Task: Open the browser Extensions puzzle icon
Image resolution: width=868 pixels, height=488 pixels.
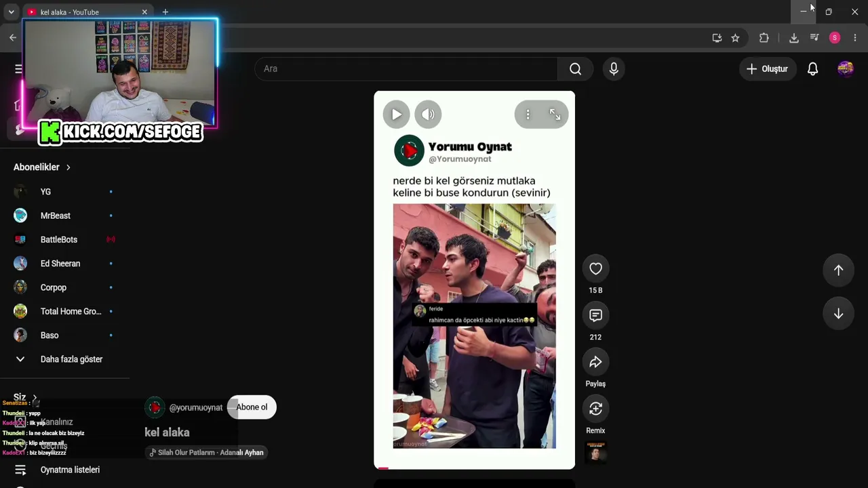Action: pos(764,38)
